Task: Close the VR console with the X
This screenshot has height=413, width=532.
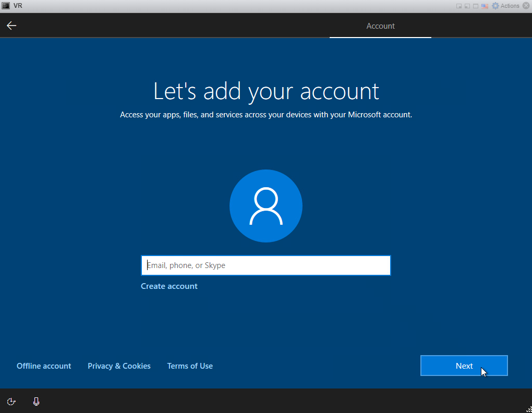Action: 526,6
